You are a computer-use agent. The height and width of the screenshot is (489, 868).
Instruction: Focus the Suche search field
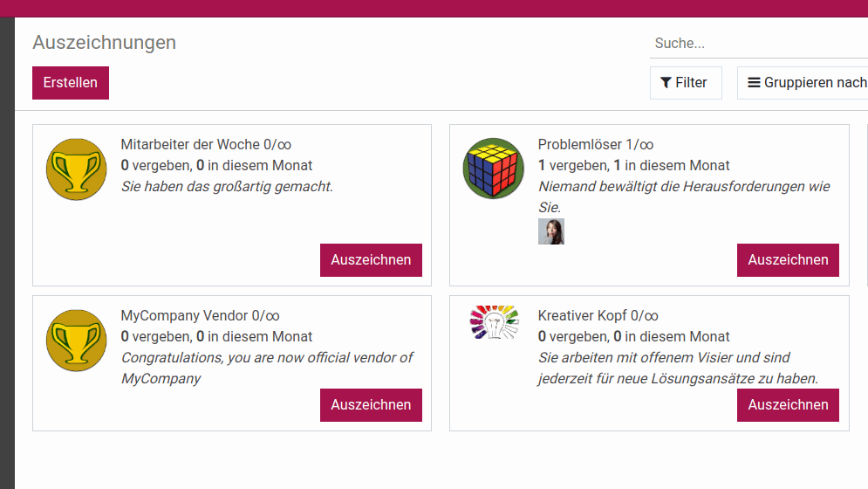759,44
